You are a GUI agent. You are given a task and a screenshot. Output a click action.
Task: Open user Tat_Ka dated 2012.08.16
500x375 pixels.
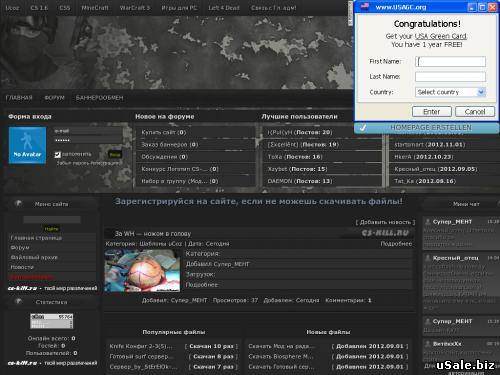425,181
